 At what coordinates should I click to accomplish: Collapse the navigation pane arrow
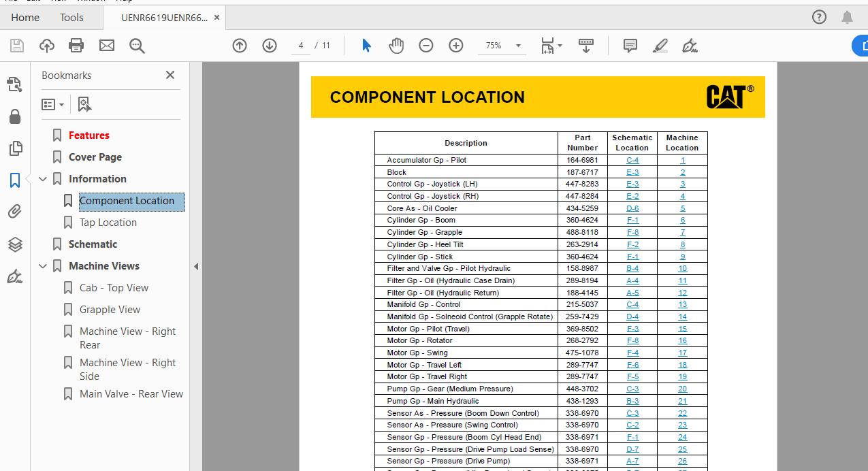click(196, 266)
